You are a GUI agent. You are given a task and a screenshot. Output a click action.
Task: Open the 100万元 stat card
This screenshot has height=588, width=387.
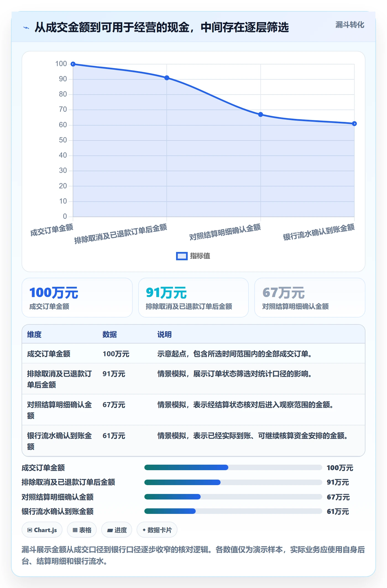[77, 298]
